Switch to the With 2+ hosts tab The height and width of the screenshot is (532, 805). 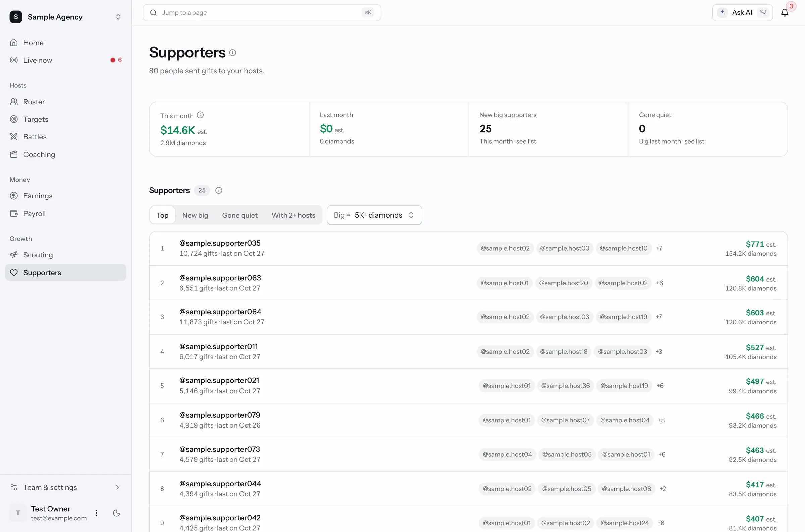point(293,215)
